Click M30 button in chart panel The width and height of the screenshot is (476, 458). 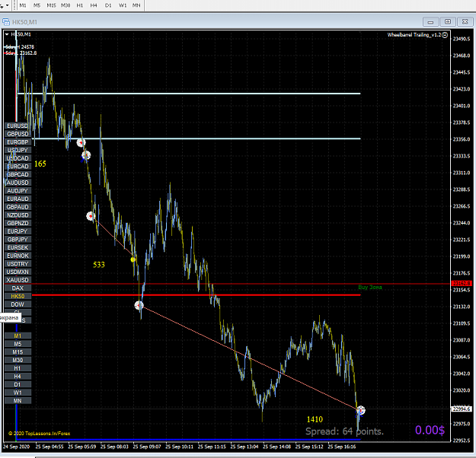click(18, 360)
